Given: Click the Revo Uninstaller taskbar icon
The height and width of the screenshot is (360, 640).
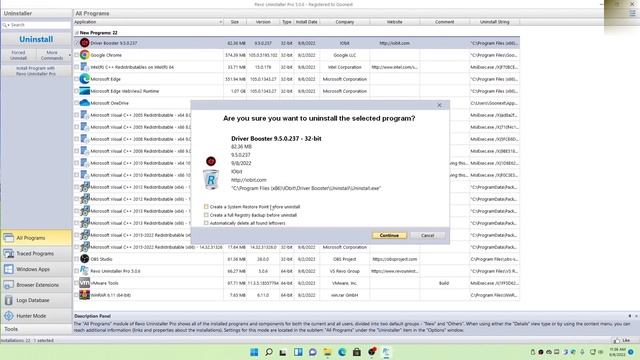Looking at the screenshot, I should [x=386, y=352].
